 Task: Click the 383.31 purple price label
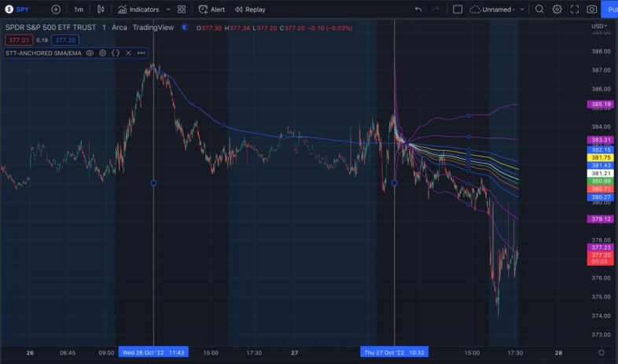coord(601,140)
